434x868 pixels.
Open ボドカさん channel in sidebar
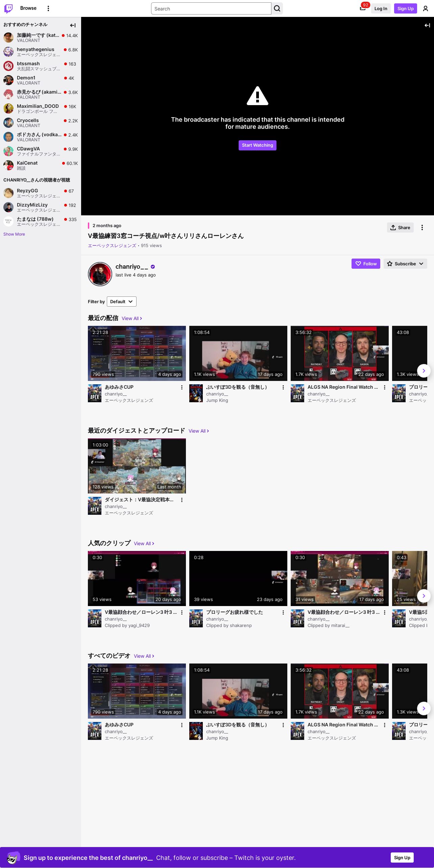click(x=41, y=137)
